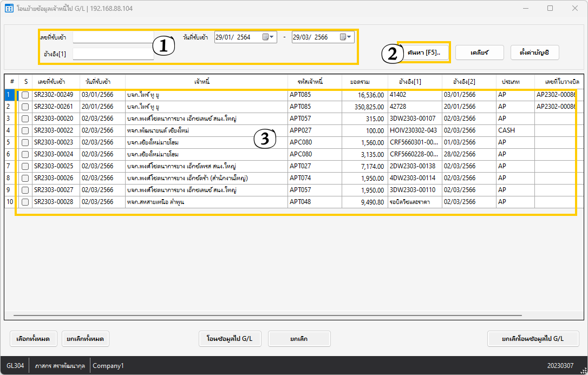The height and width of the screenshot is (375, 588).
Task: Click the เลือกทั้งหมด button
Action: pos(33,339)
